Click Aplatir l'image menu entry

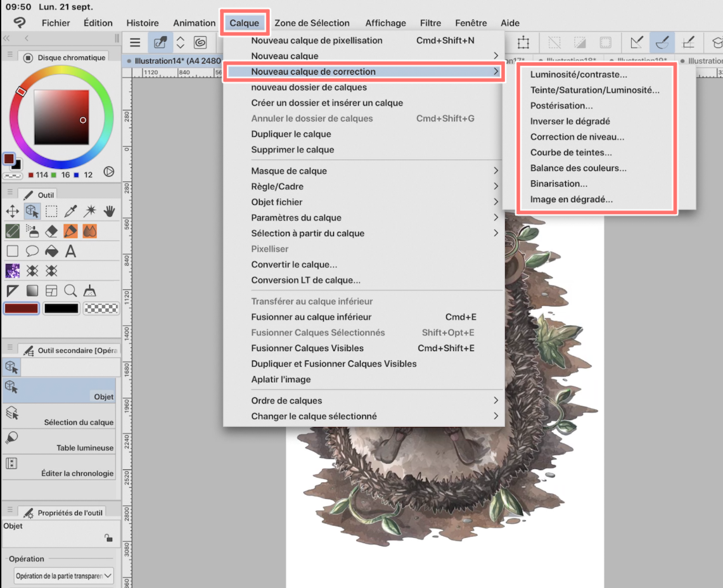pos(281,380)
